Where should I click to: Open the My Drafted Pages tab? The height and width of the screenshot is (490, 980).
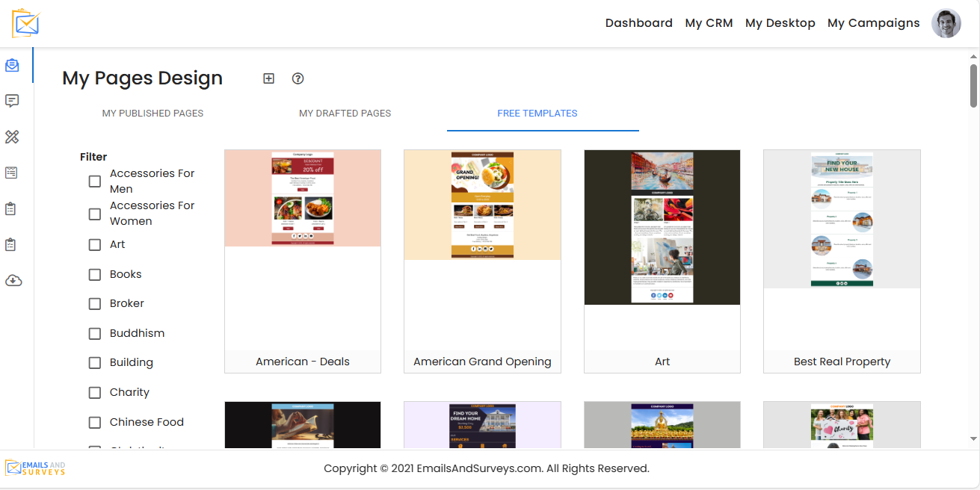tap(345, 114)
